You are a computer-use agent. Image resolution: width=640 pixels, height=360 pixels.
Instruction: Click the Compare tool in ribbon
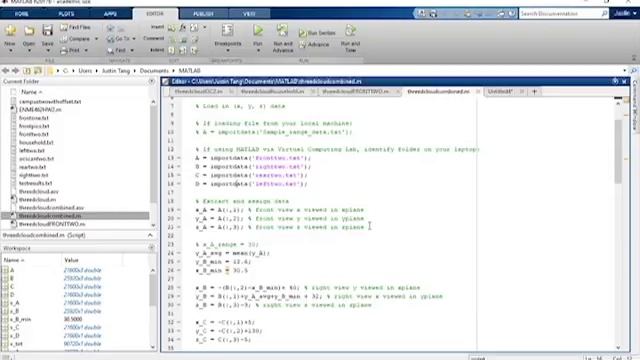(x=75, y=39)
